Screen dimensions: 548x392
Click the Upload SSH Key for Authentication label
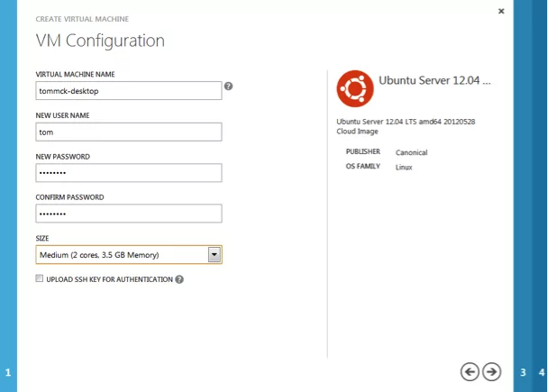(x=109, y=279)
